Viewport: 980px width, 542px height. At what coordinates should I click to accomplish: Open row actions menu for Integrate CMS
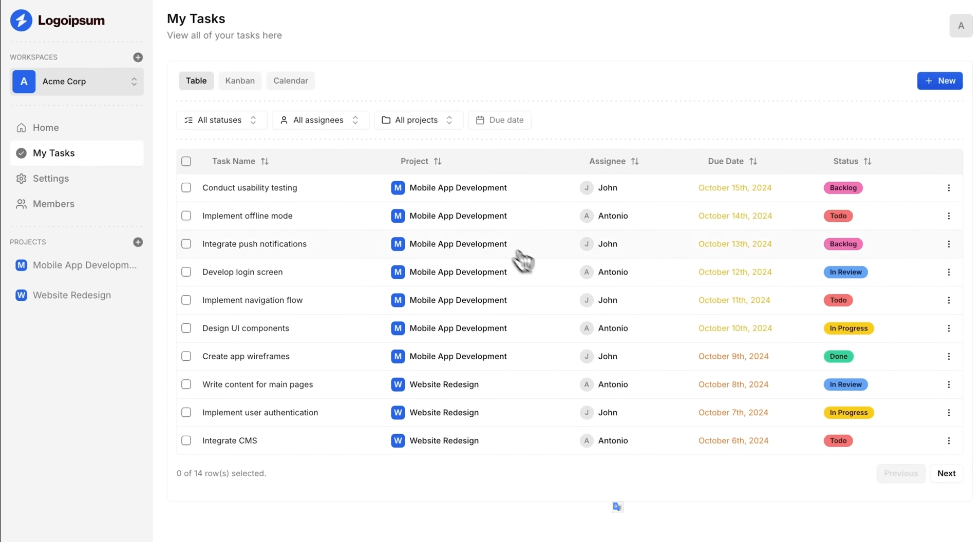(949, 441)
